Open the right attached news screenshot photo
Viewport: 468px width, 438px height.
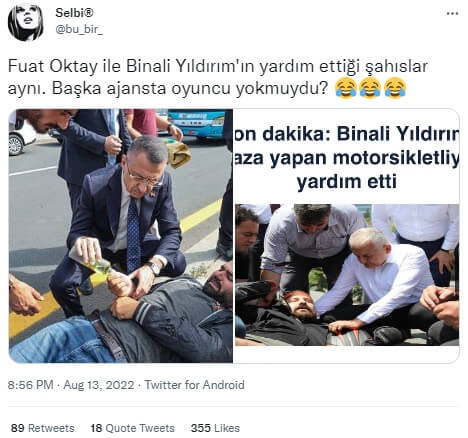click(347, 236)
